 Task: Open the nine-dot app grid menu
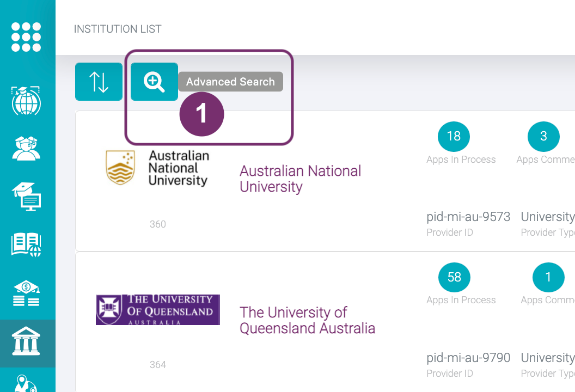point(26,37)
